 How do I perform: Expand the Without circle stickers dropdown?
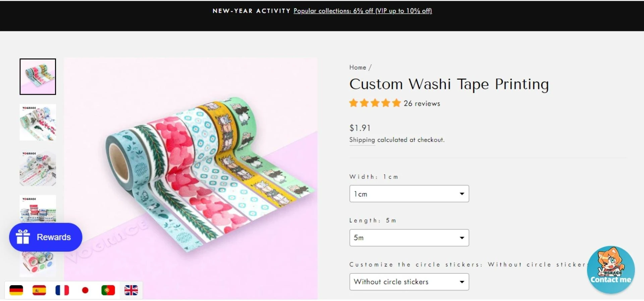point(409,282)
